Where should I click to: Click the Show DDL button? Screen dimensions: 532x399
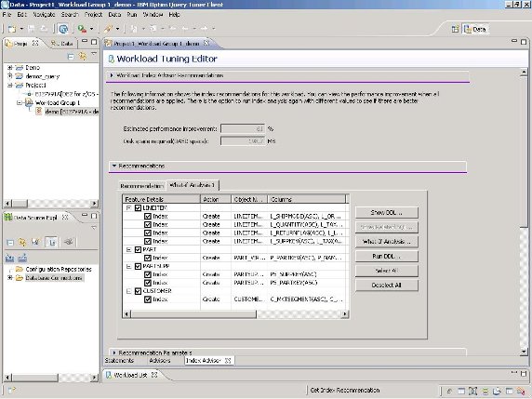(387, 213)
